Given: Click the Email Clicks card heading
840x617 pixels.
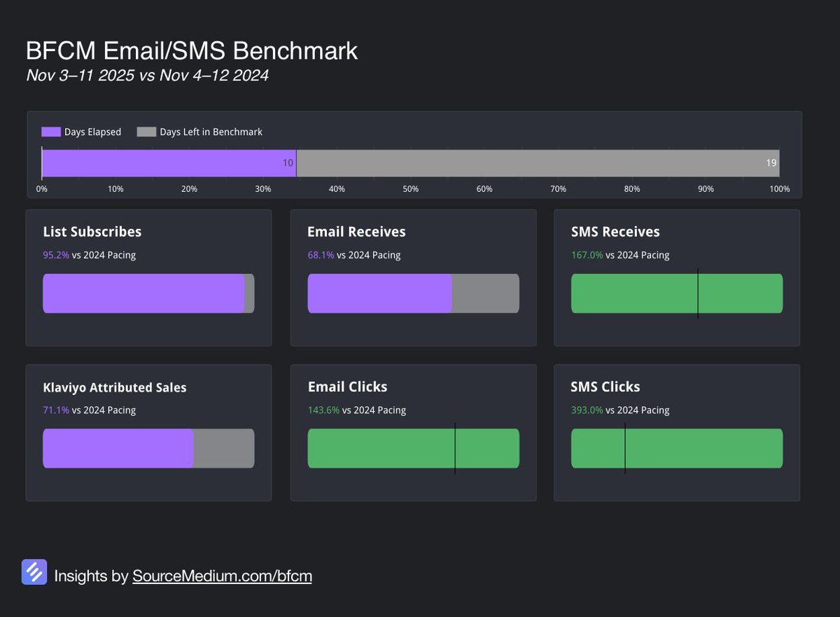Looking at the screenshot, I should click(347, 387).
